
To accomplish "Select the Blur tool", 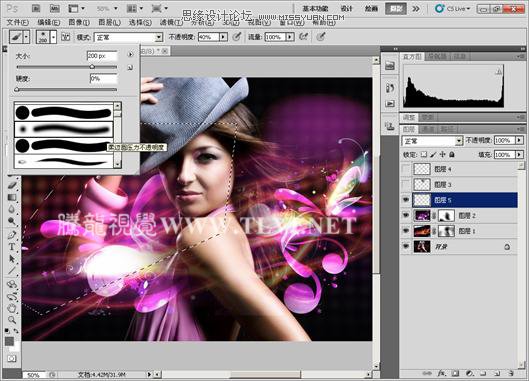I will [12, 209].
